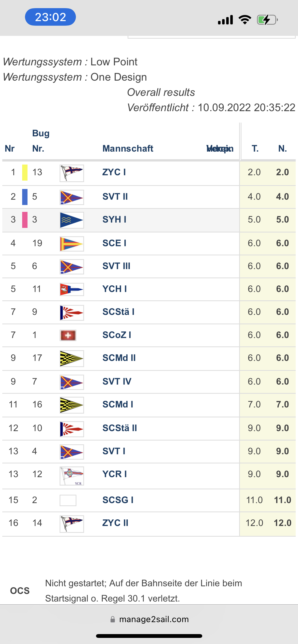This screenshot has width=298, height=644.
Task: Tap the 23:02 status bar time pill
Action: pyautogui.click(x=50, y=17)
